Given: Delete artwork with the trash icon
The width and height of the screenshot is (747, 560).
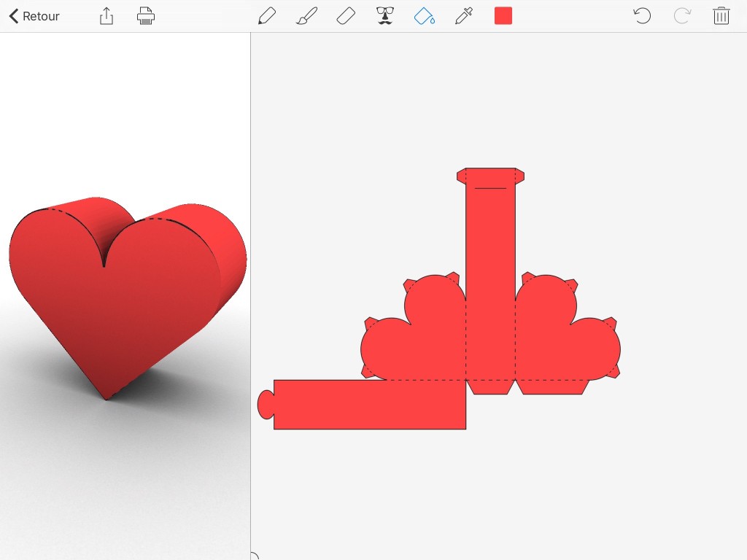Looking at the screenshot, I should [x=721, y=16].
